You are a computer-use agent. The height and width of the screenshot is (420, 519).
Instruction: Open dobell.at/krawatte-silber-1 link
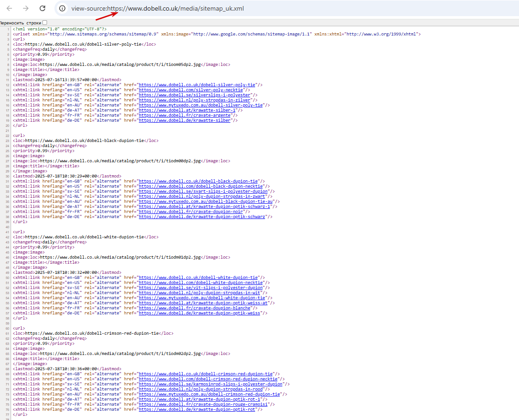187,110
